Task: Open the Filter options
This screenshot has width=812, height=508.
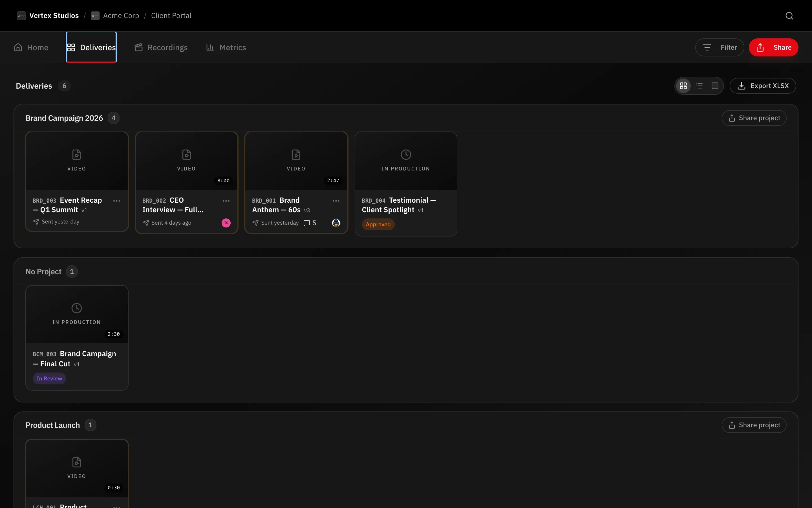Action: pos(720,47)
